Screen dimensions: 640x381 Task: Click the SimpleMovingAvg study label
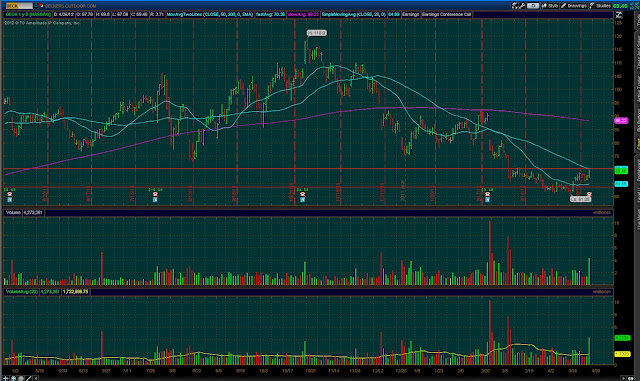353,14
